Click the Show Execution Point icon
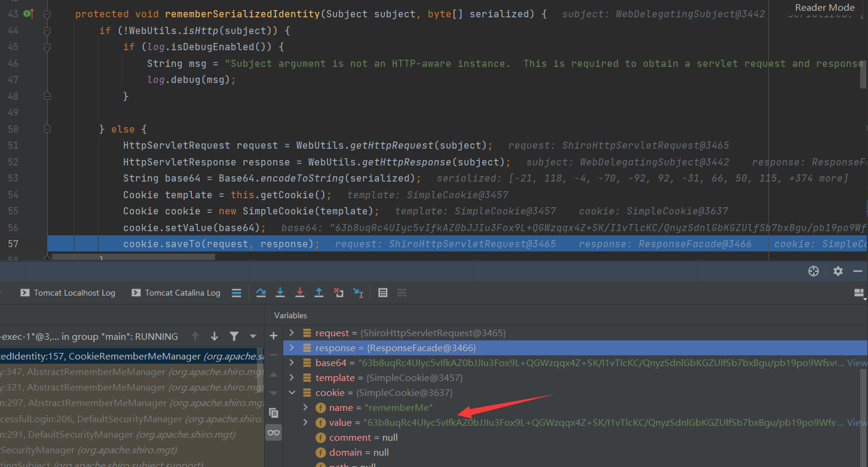 [x=237, y=293]
